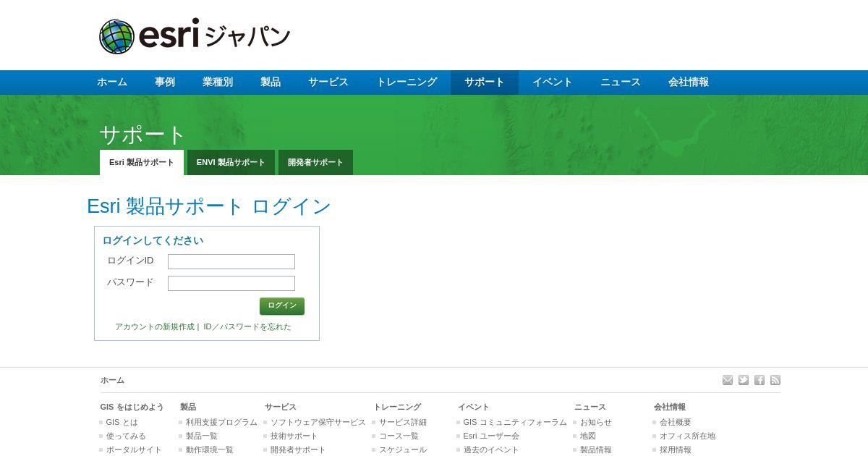Open the footer 動作環境一覧 link
Viewport: 868px width, 456px height.
coord(210,449)
